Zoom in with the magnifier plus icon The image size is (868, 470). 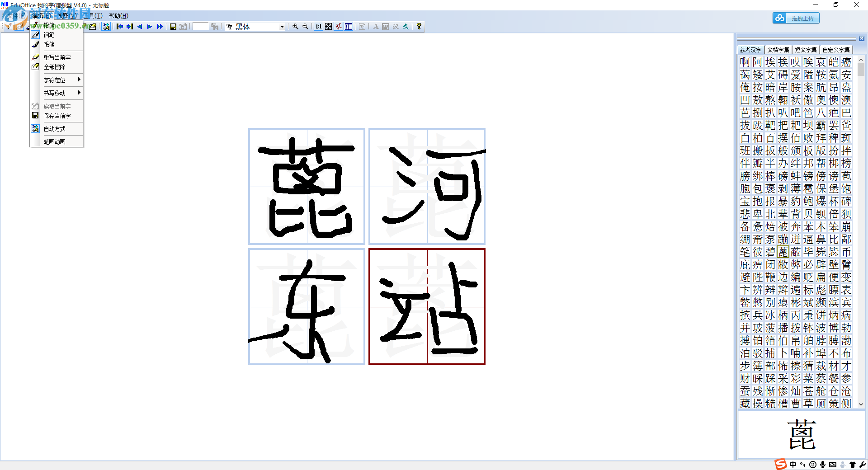coord(296,26)
